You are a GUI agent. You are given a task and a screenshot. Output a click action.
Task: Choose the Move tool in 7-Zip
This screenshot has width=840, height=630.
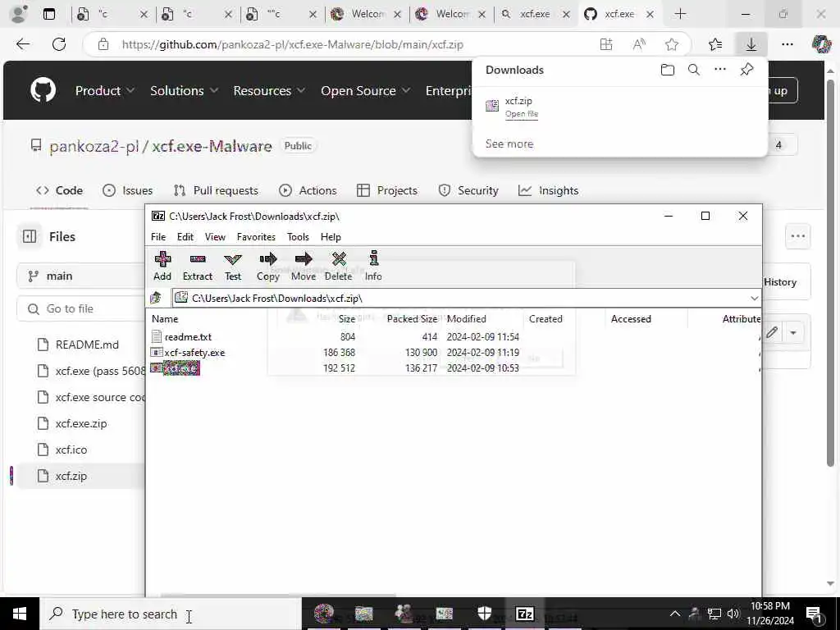point(304,267)
